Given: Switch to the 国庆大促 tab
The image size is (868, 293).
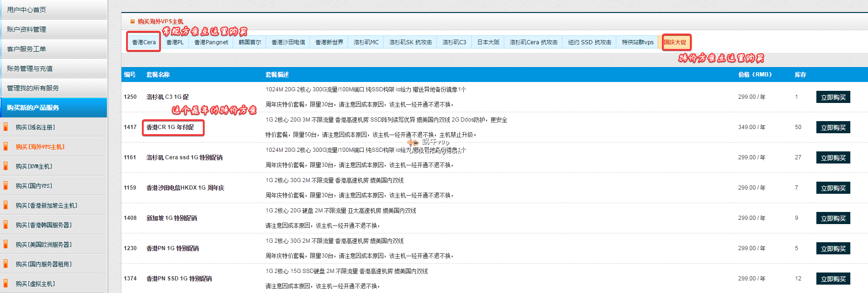Looking at the screenshot, I should pyautogui.click(x=675, y=42).
